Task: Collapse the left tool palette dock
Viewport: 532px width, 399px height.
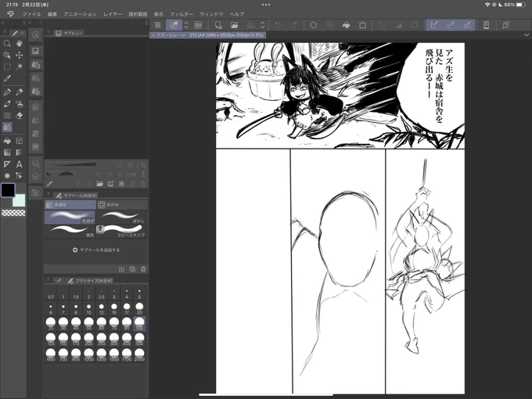Action: coord(2,23)
